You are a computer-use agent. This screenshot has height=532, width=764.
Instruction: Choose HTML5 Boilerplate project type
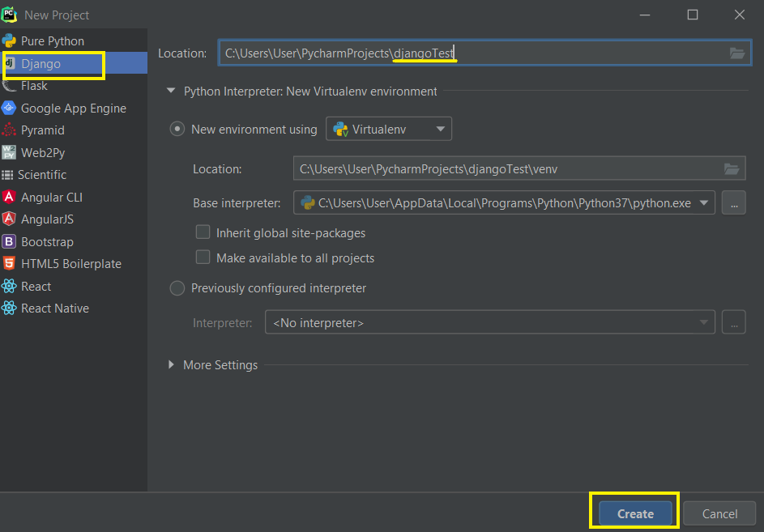(x=71, y=263)
